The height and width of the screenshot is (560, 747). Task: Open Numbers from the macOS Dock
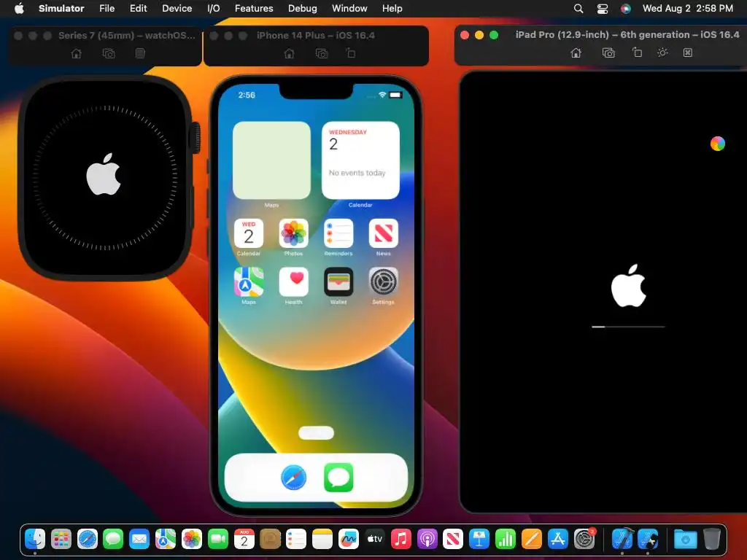click(x=505, y=539)
